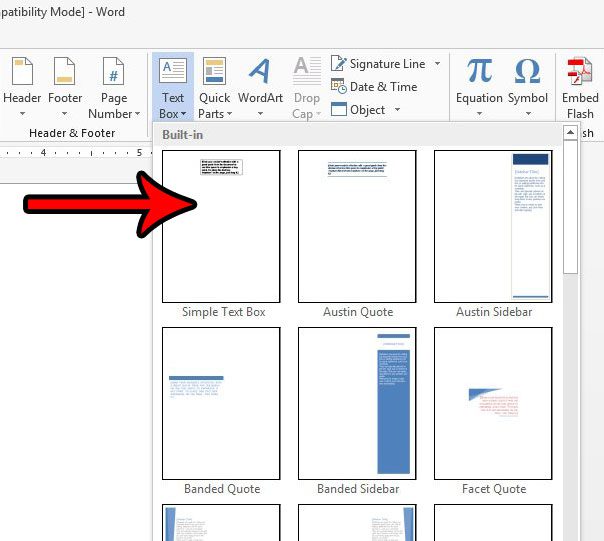Image resolution: width=604 pixels, height=541 pixels.
Task: Click the Object window icon
Action: pyautogui.click(x=339, y=109)
